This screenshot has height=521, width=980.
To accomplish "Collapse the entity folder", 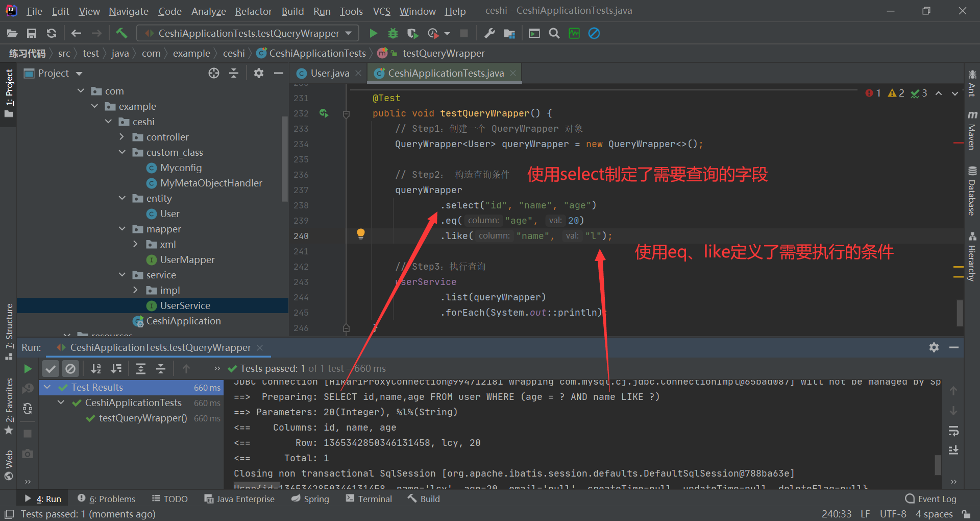I will coord(122,198).
